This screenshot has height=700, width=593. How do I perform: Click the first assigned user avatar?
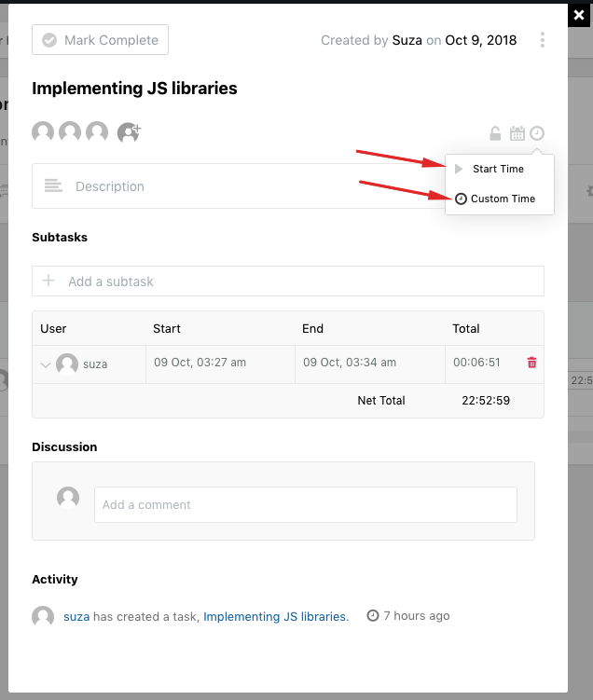click(x=43, y=132)
